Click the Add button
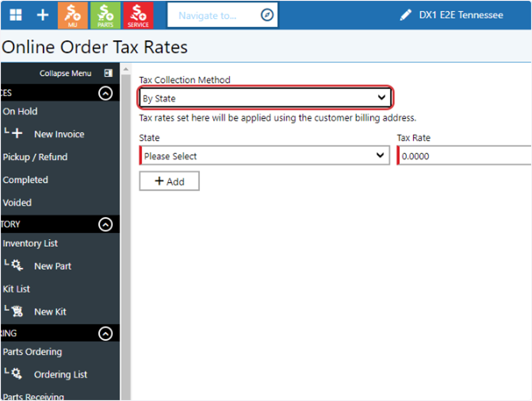The image size is (532, 401). tap(169, 181)
